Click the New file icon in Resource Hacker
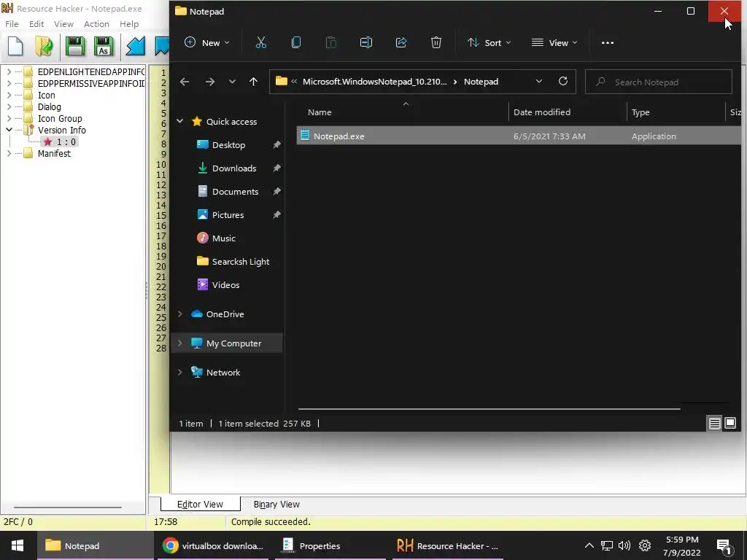This screenshot has height=560, width=747. pyautogui.click(x=15, y=46)
